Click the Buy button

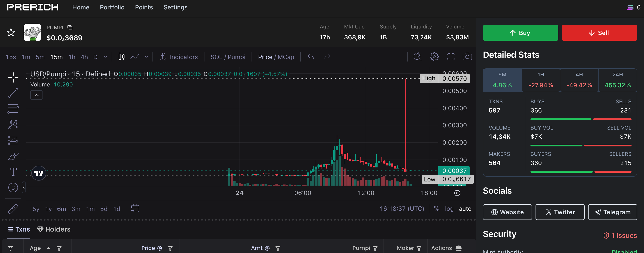tap(520, 33)
